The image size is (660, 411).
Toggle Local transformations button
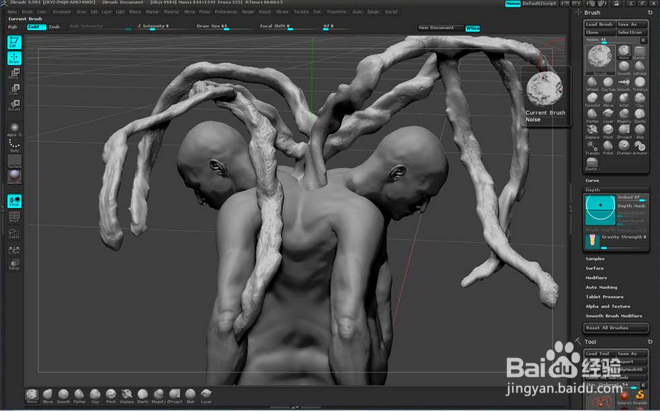tap(14, 201)
